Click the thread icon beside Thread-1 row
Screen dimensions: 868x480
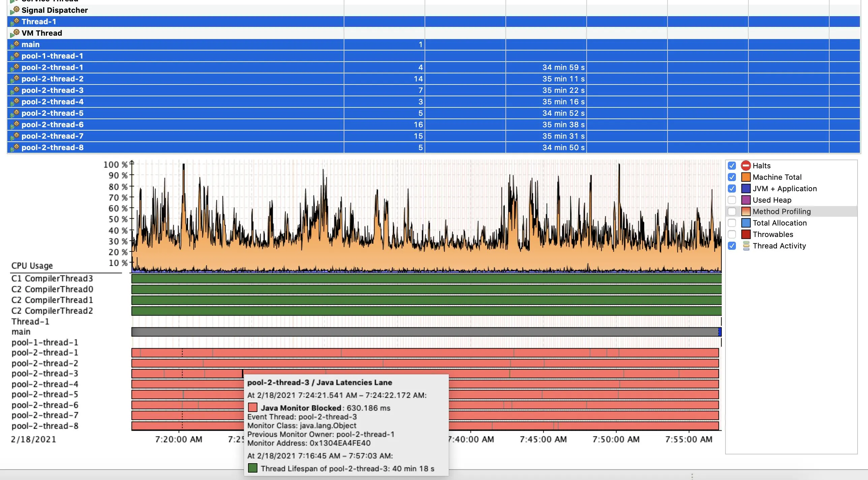15,22
